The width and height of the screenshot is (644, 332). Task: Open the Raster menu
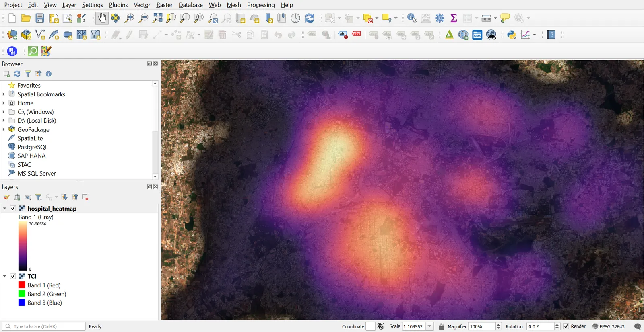tap(164, 5)
